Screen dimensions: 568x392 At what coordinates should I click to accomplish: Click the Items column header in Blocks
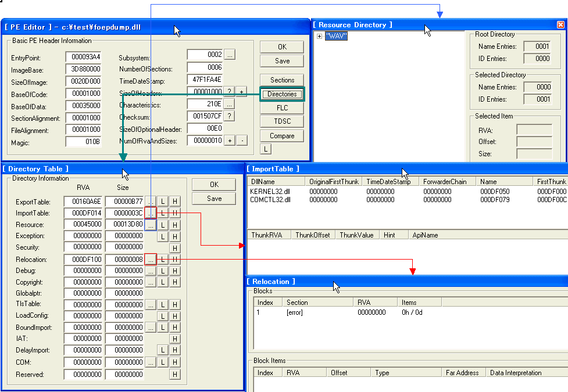pos(420,303)
